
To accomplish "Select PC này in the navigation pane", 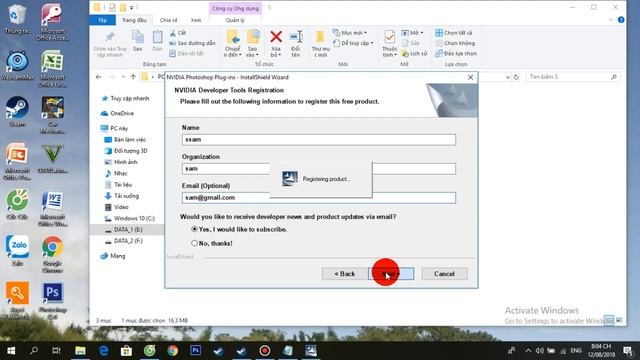I will pyautogui.click(x=119, y=128).
